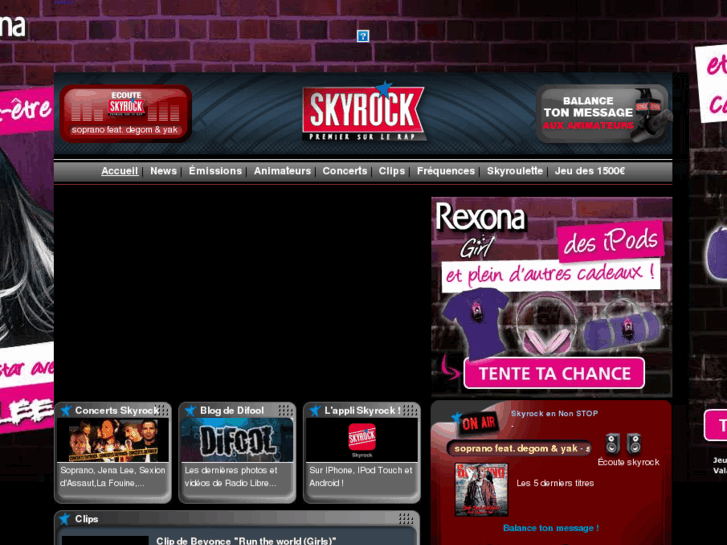Click the grip dots on L'appli Skyrock panel
The width and height of the screenshot is (727, 545).
tap(410, 410)
